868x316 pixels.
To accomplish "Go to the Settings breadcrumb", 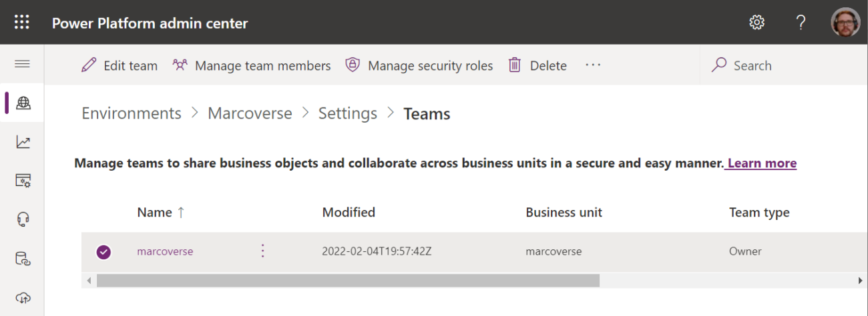I will 348,113.
